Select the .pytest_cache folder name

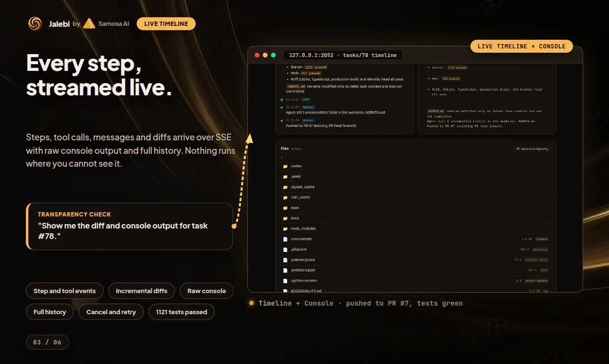click(303, 187)
